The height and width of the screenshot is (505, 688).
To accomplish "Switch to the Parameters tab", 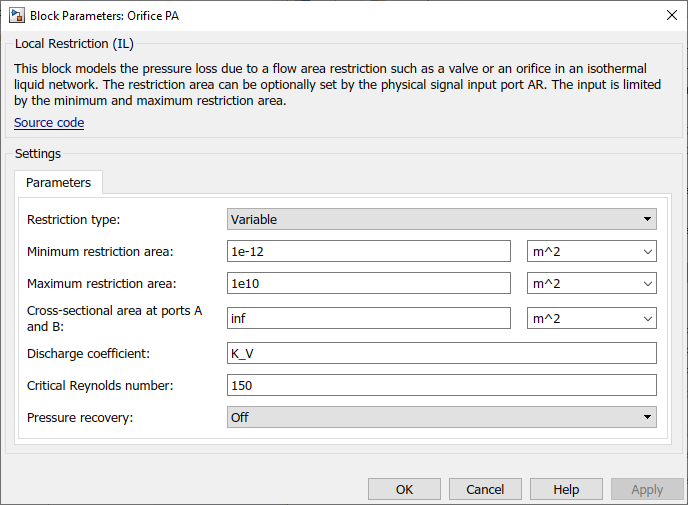I will click(58, 183).
